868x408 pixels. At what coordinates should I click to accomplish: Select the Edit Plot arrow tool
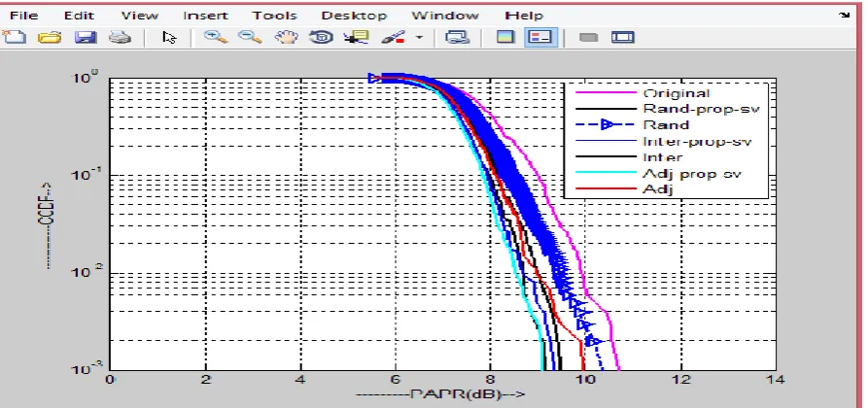tap(169, 37)
